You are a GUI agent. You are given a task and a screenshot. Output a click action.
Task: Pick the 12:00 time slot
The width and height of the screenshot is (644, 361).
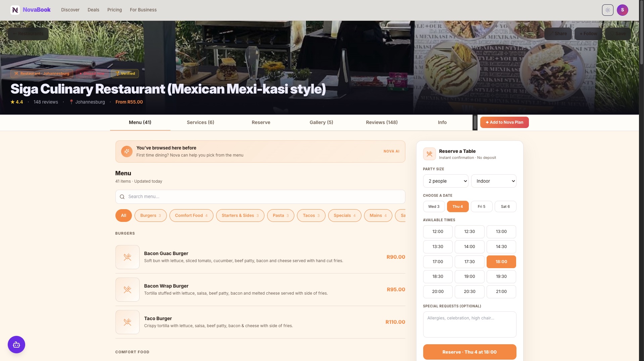tap(438, 232)
